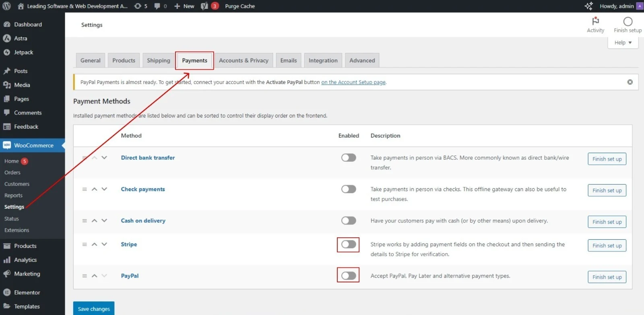644x315 pixels.
Task: Open the Activity flag icon
Action: (x=596, y=21)
